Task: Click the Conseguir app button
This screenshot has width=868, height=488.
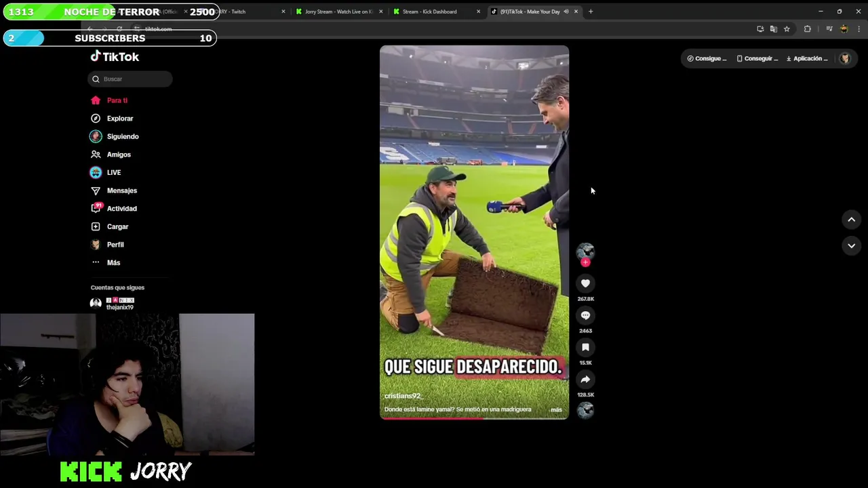Action: (x=757, y=58)
